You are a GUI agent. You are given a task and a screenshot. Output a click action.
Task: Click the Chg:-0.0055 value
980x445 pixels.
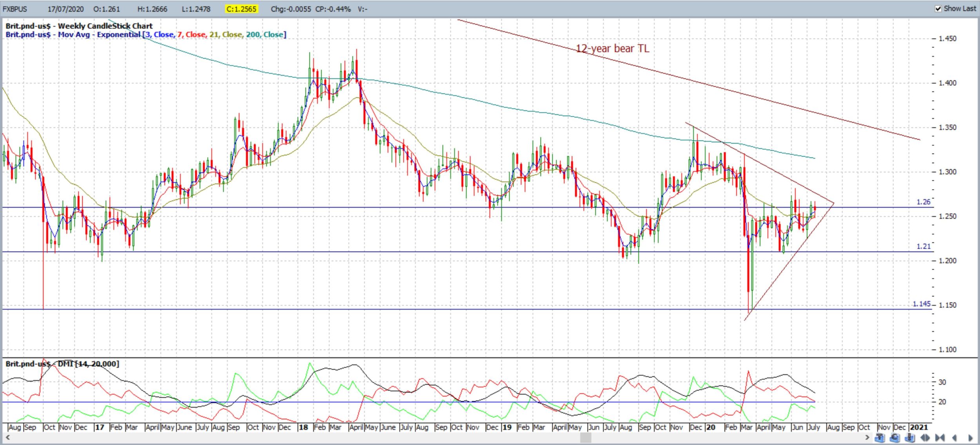point(290,9)
